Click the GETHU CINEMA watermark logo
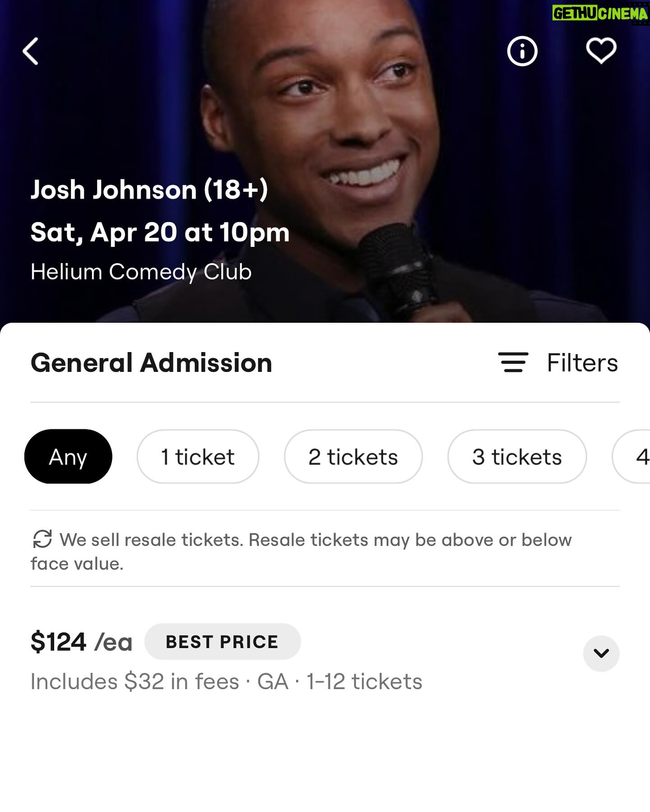The width and height of the screenshot is (650, 812). click(x=600, y=14)
